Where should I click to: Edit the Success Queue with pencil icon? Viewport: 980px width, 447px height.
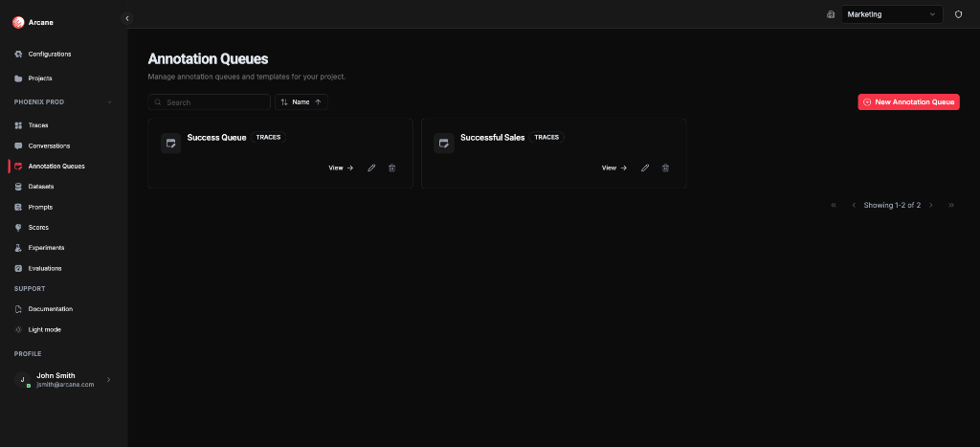tap(371, 168)
